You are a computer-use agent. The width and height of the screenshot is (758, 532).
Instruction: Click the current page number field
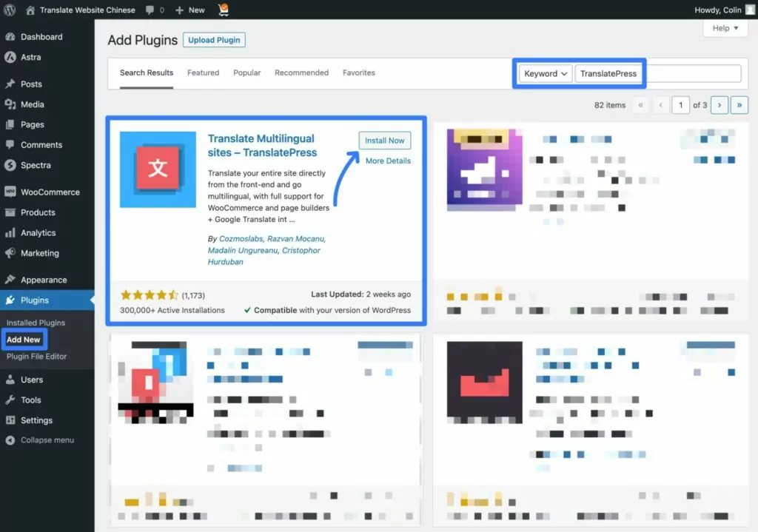pyautogui.click(x=681, y=105)
